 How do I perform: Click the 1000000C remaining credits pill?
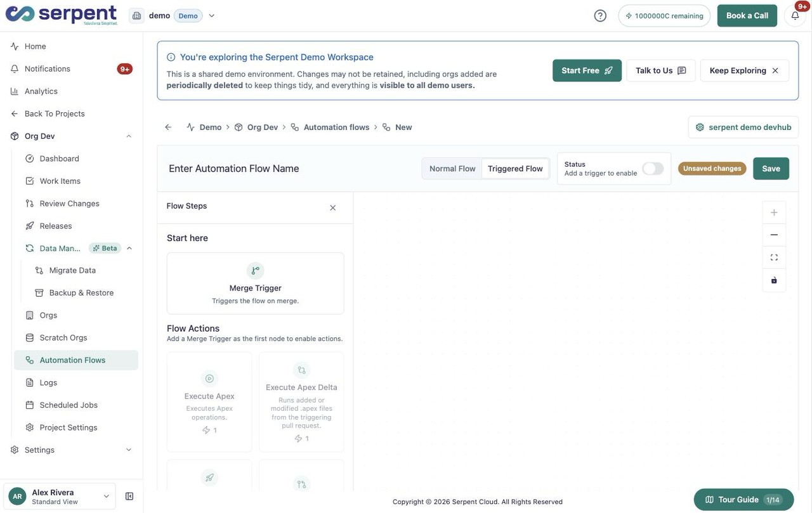pyautogui.click(x=664, y=16)
